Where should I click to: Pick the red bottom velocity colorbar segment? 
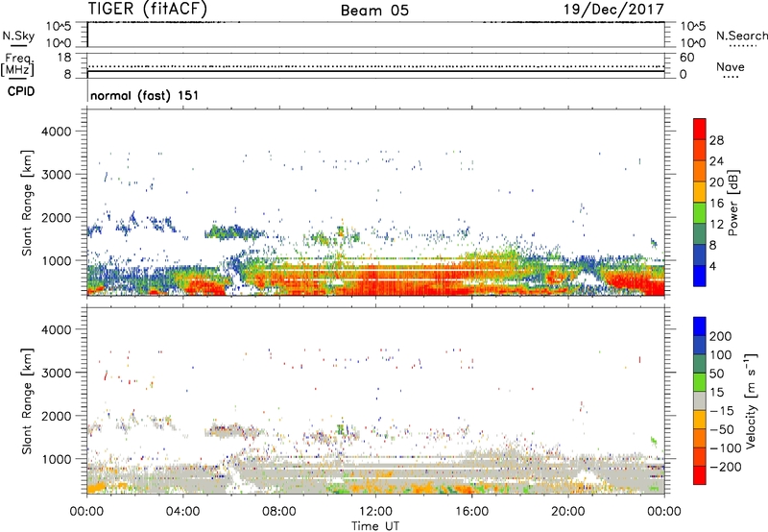[700, 475]
